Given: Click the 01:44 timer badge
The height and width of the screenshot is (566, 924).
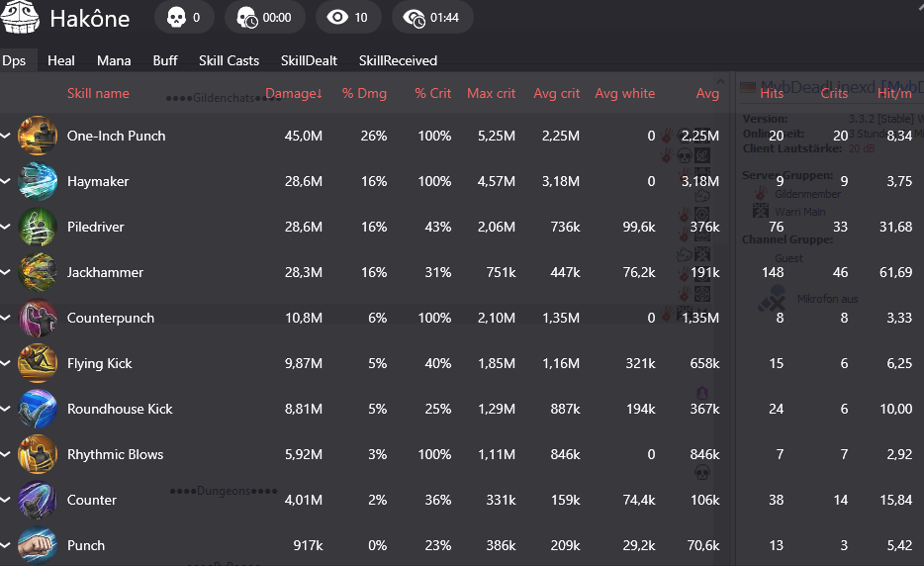Looking at the screenshot, I should [432, 18].
